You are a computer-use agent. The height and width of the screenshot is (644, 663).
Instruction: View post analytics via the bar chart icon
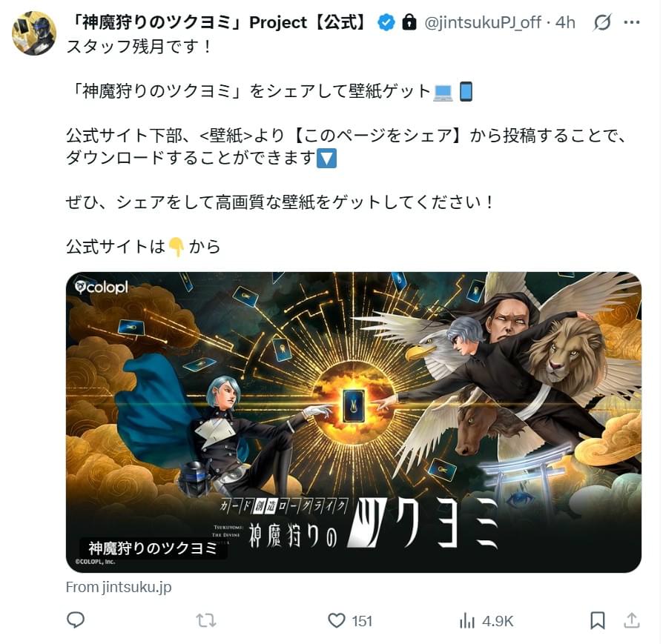point(466,621)
